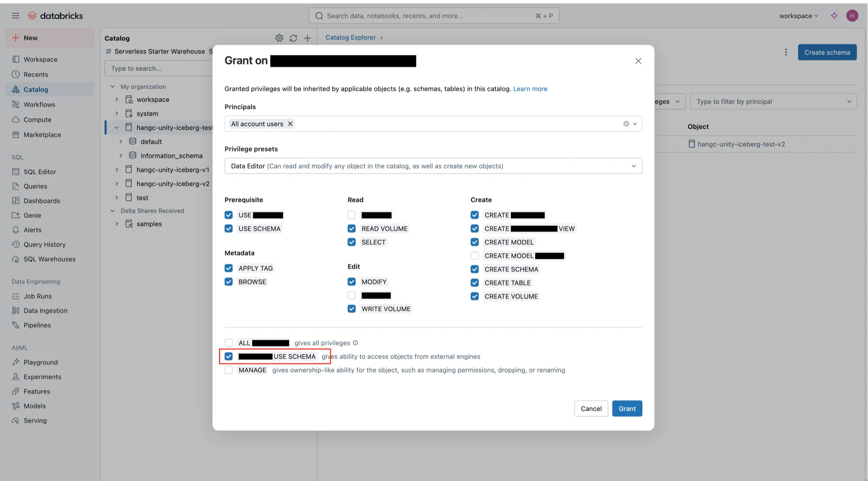Open the workspace switcher dropdown

[x=798, y=16]
